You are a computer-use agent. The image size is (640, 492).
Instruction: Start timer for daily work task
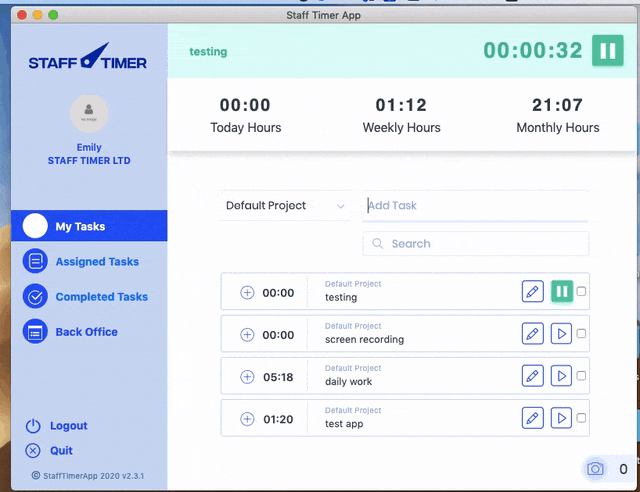point(561,376)
